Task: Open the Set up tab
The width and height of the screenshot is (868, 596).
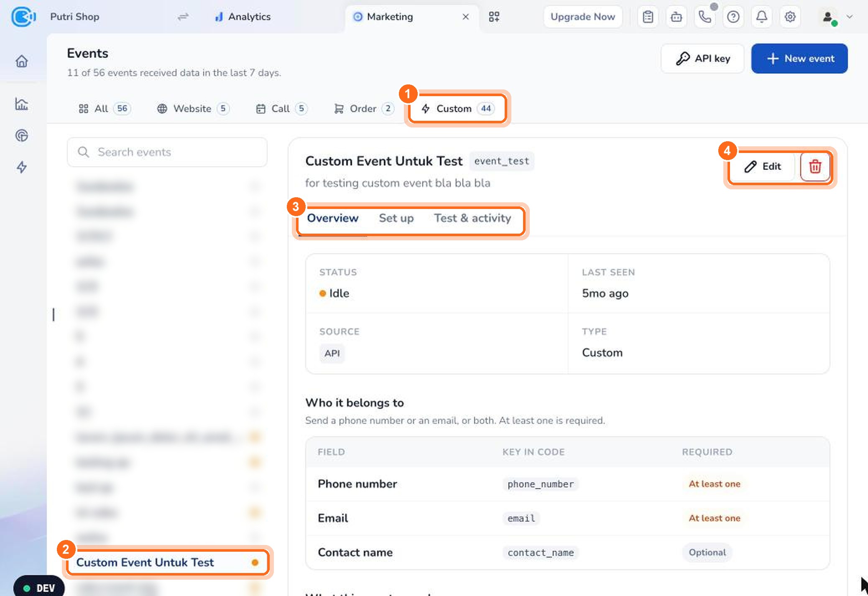Action: click(396, 218)
